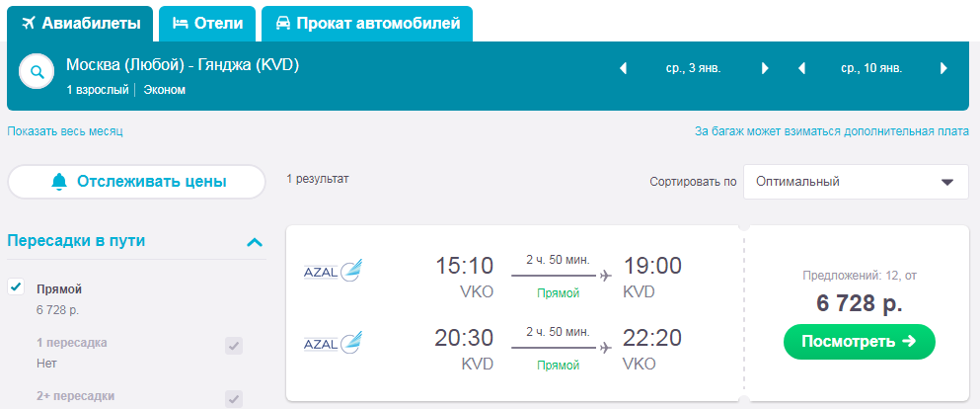The height and width of the screenshot is (409, 980).
Task: Open the Оптимальный sort dropdown
Action: click(x=856, y=182)
